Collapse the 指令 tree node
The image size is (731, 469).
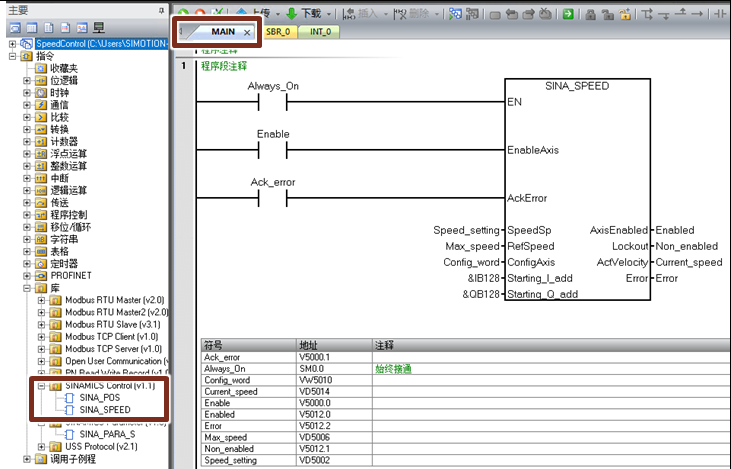click(13, 57)
